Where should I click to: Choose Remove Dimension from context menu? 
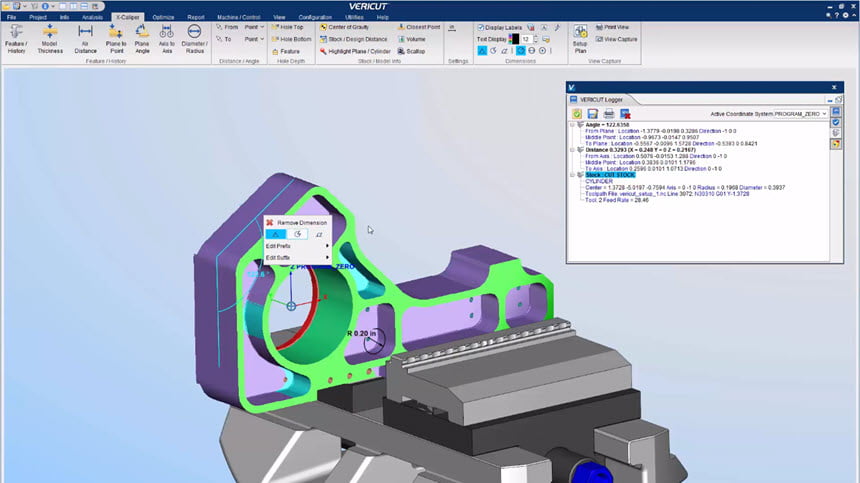[x=297, y=223]
